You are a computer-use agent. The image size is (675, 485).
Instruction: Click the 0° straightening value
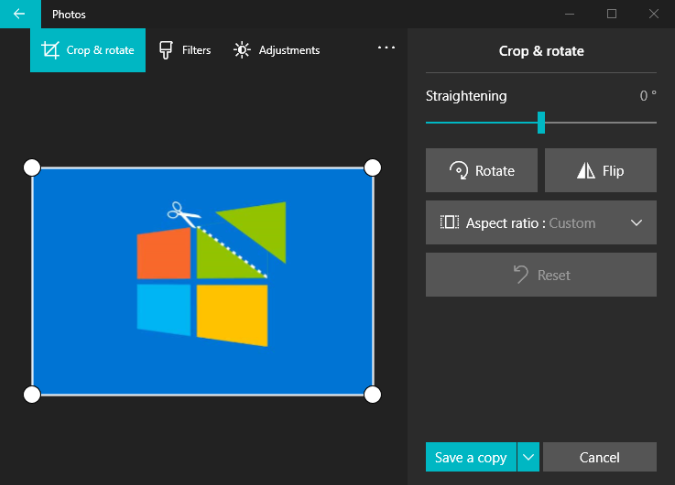pos(648,96)
